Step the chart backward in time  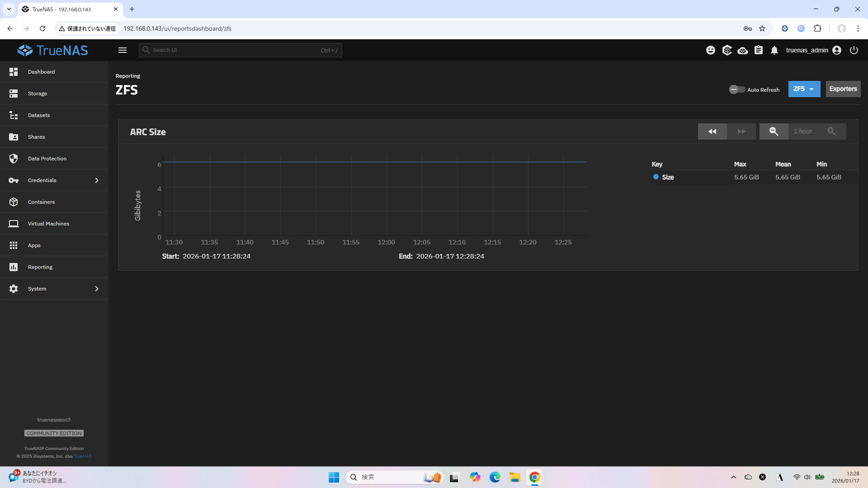712,131
